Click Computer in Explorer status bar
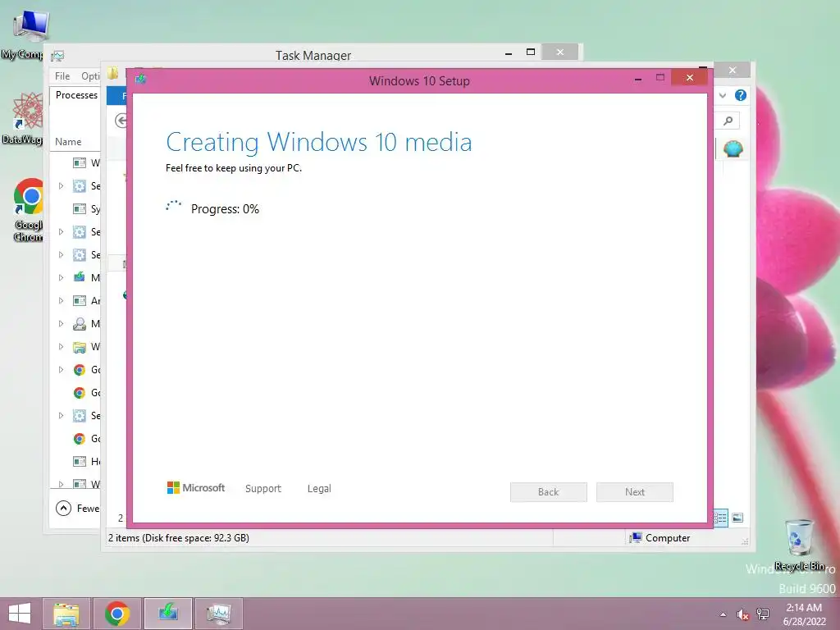The width and height of the screenshot is (840, 630). tap(660, 538)
